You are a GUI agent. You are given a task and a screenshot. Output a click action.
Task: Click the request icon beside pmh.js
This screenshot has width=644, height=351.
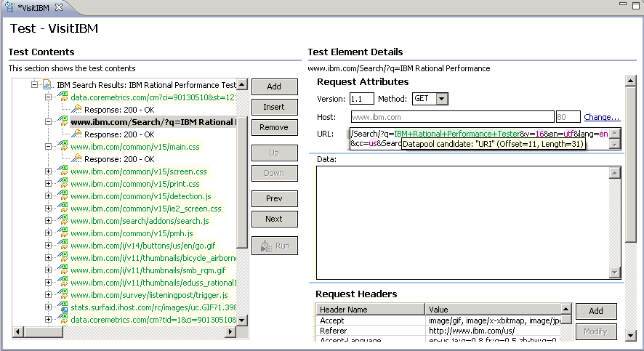63,233
